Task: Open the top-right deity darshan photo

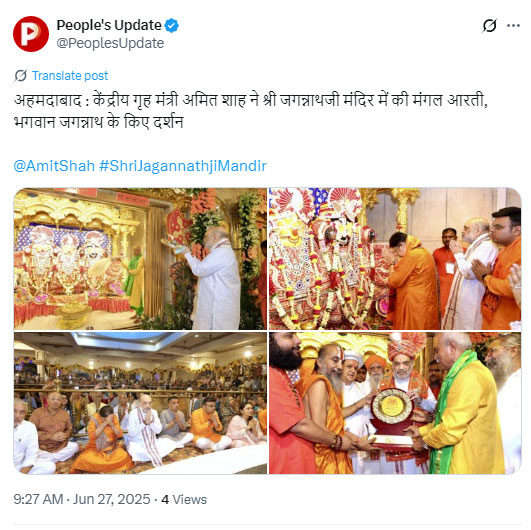Action: click(x=395, y=259)
